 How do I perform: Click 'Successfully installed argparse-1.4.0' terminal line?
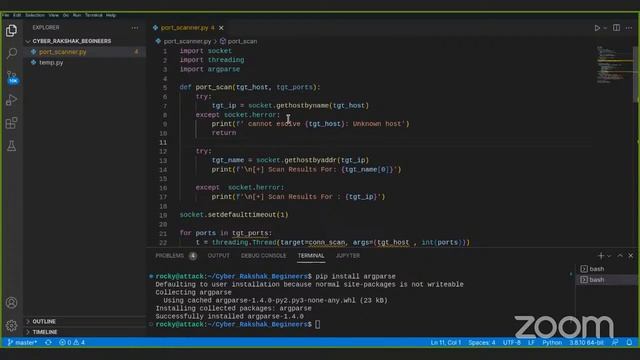(229, 316)
